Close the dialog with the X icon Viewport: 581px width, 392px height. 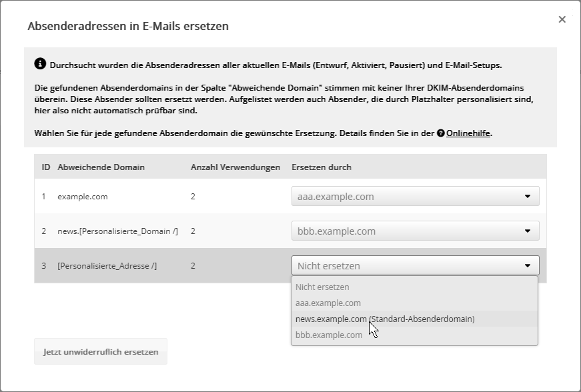tap(562, 19)
